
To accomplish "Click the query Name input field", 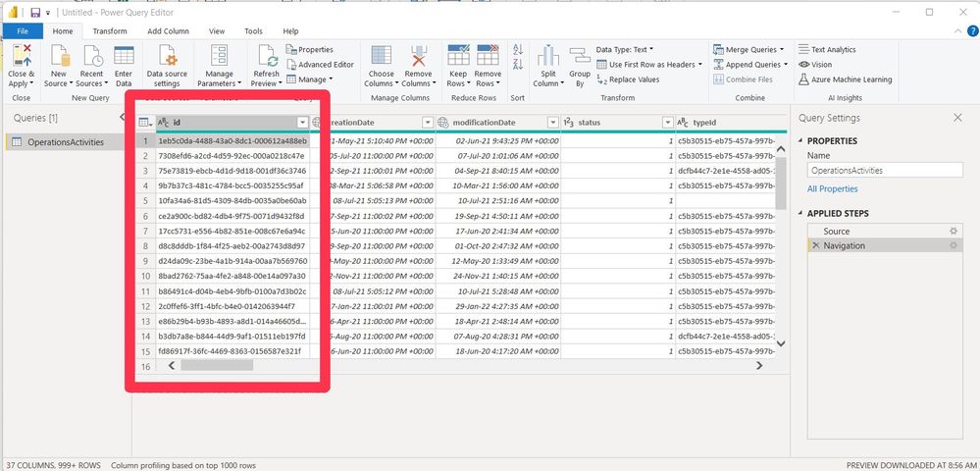I will click(885, 170).
